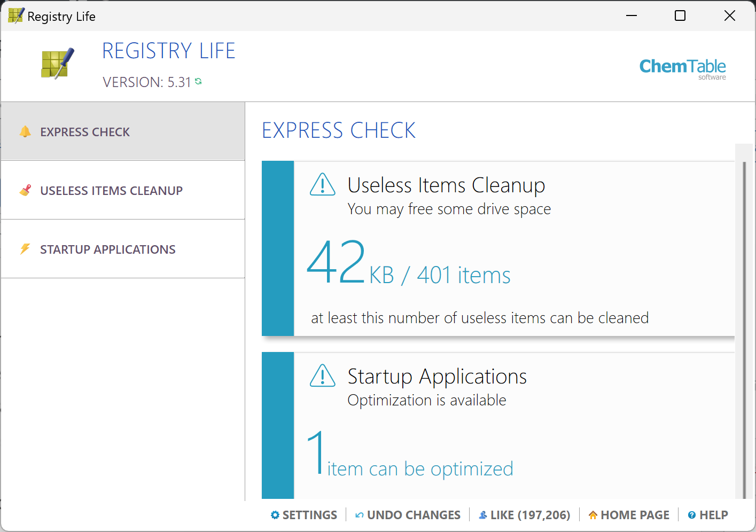Image resolution: width=756 pixels, height=532 pixels.
Task: Click the gear icon next to Settings
Action: point(275,515)
